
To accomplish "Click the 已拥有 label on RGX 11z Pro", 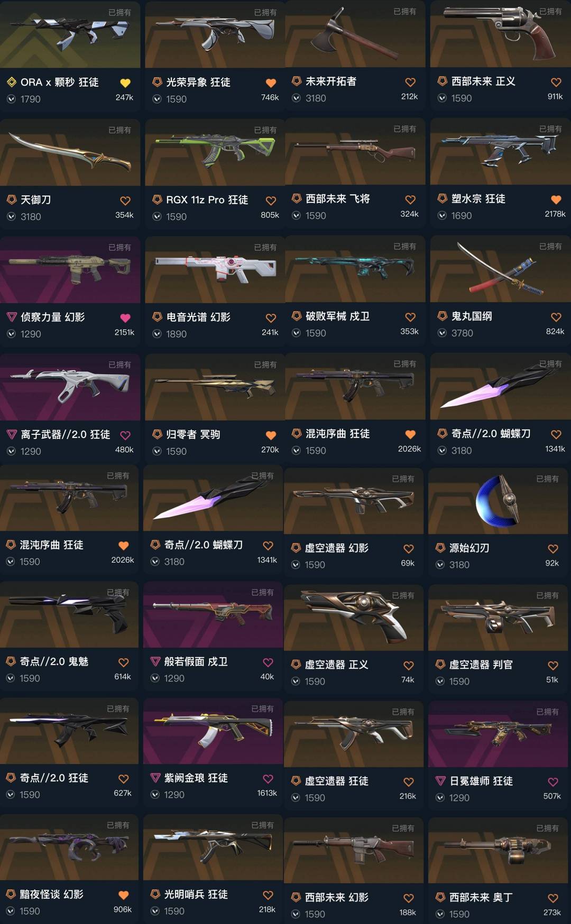I will [x=265, y=130].
